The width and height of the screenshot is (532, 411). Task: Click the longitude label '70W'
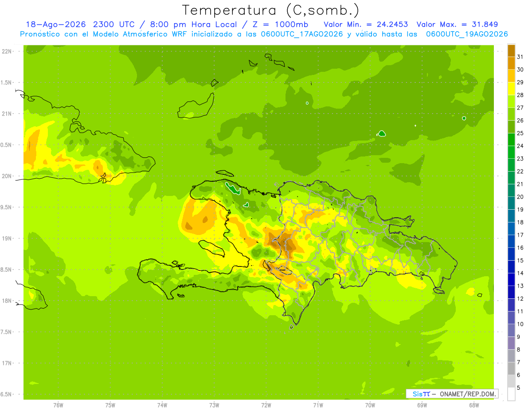(x=370, y=405)
